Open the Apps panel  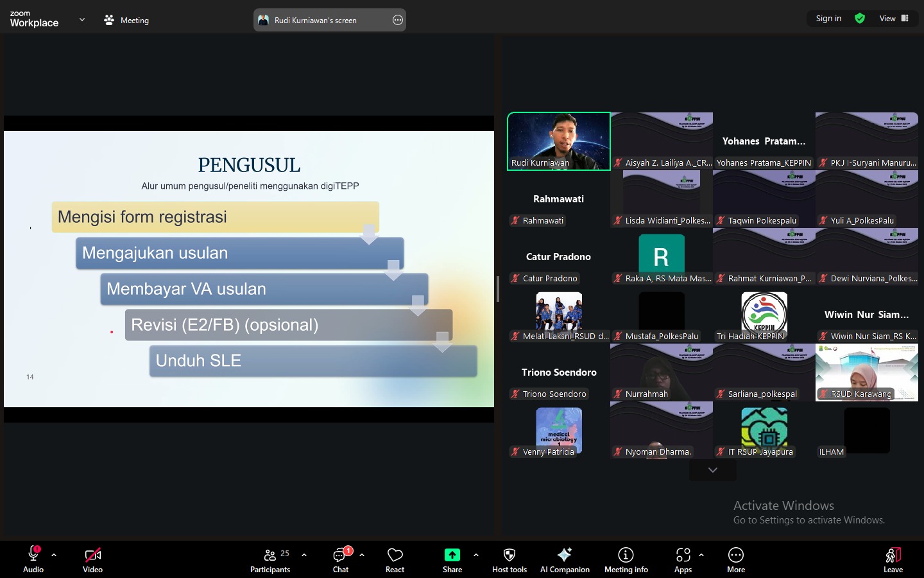pos(683,556)
